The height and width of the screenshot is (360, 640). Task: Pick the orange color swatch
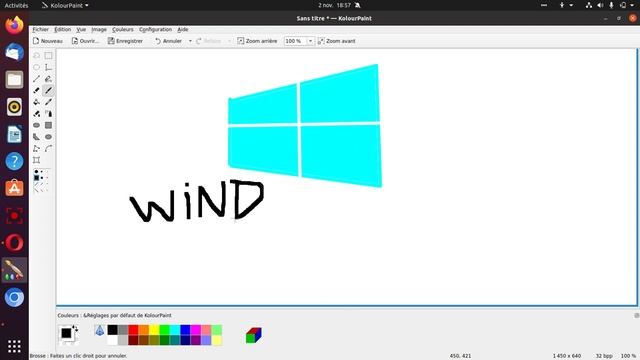pyautogui.click(x=144, y=330)
